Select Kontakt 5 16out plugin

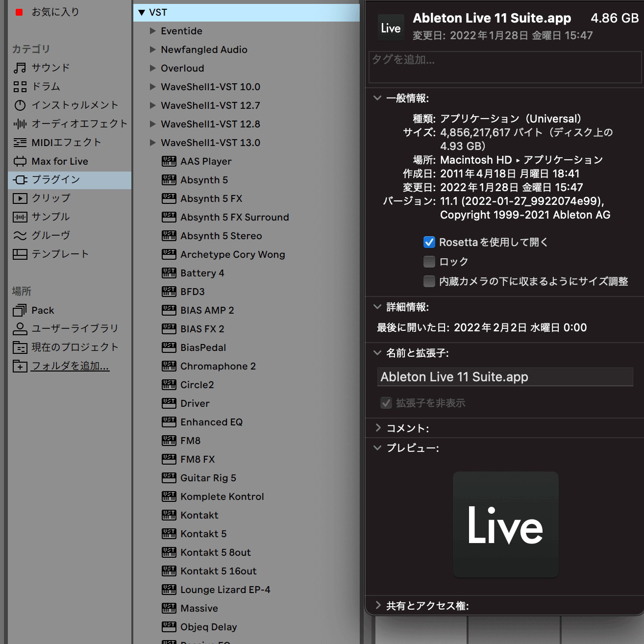click(218, 571)
